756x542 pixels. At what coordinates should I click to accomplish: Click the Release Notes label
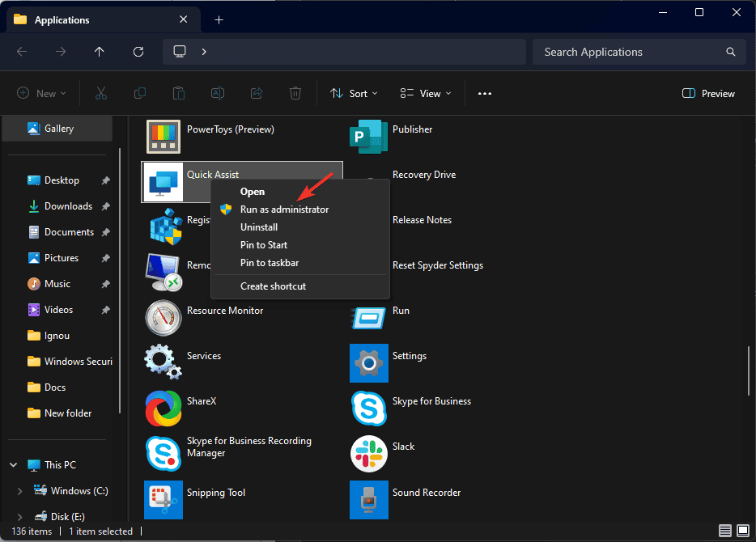pyautogui.click(x=422, y=220)
